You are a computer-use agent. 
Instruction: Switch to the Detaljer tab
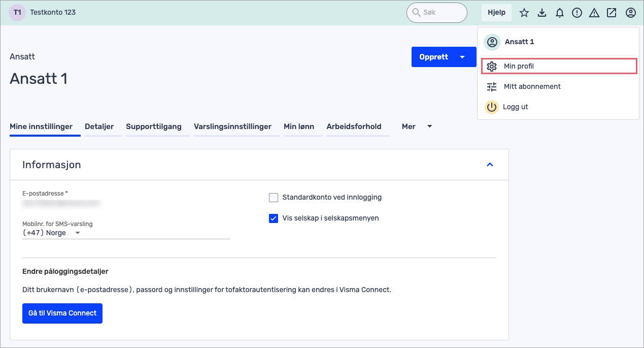point(99,126)
